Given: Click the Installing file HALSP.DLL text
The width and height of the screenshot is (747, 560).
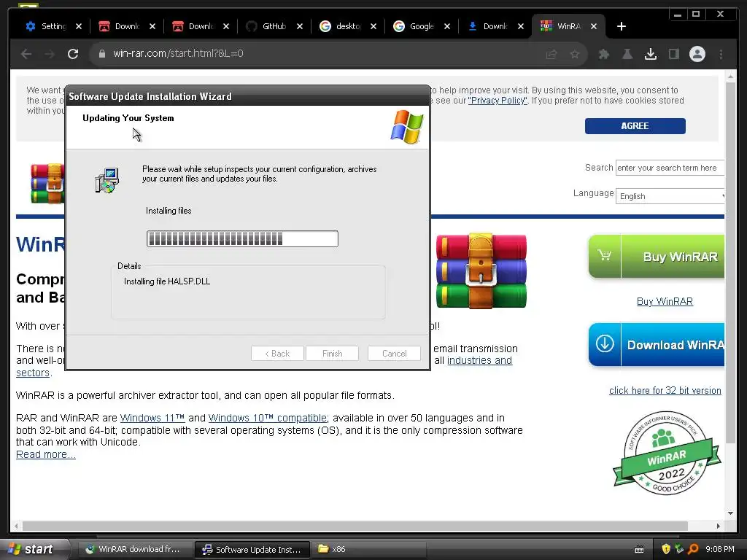Looking at the screenshot, I should pos(167,281).
